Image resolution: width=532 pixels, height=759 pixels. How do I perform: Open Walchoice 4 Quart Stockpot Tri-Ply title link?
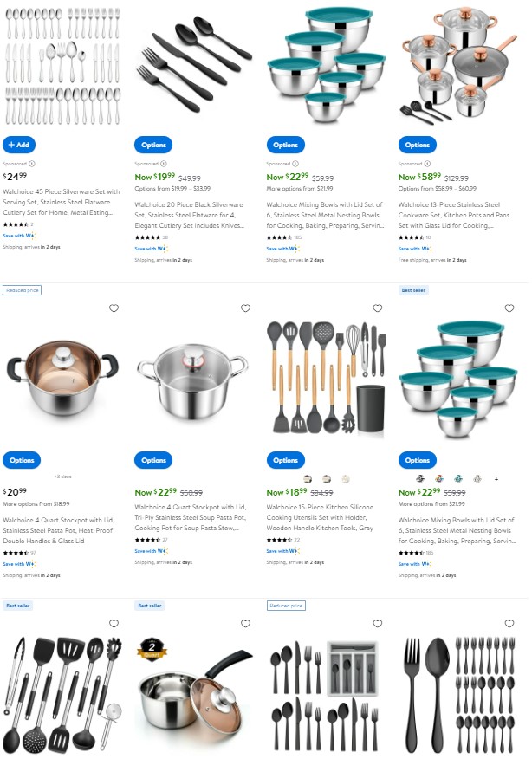pos(191,517)
